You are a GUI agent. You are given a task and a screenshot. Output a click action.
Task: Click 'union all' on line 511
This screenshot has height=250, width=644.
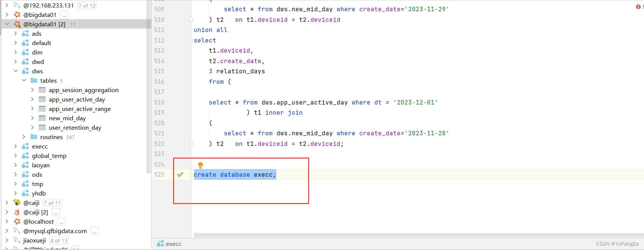[211, 30]
